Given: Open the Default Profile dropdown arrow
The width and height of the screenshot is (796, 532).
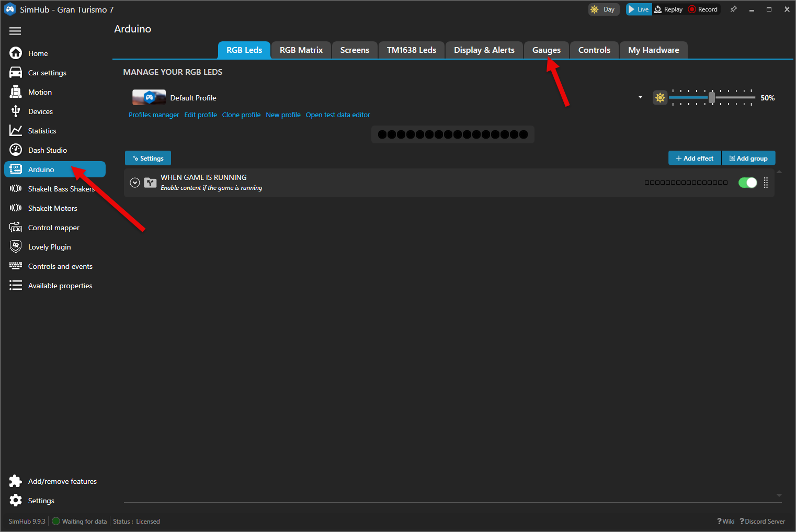Looking at the screenshot, I should click(640, 97).
